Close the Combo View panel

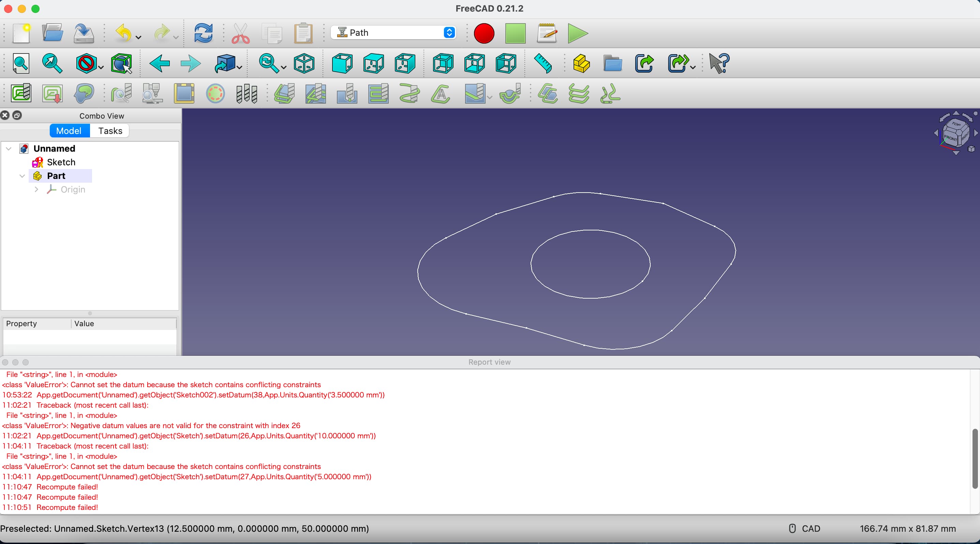[5, 115]
